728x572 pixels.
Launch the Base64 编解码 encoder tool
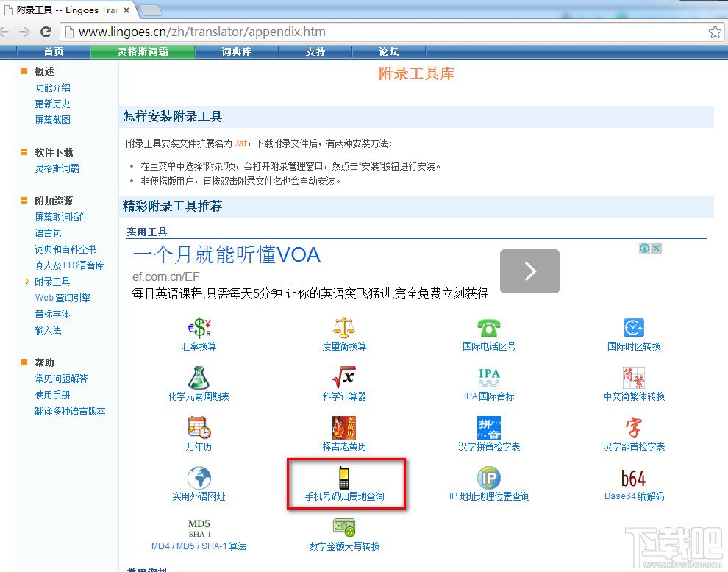633,483
